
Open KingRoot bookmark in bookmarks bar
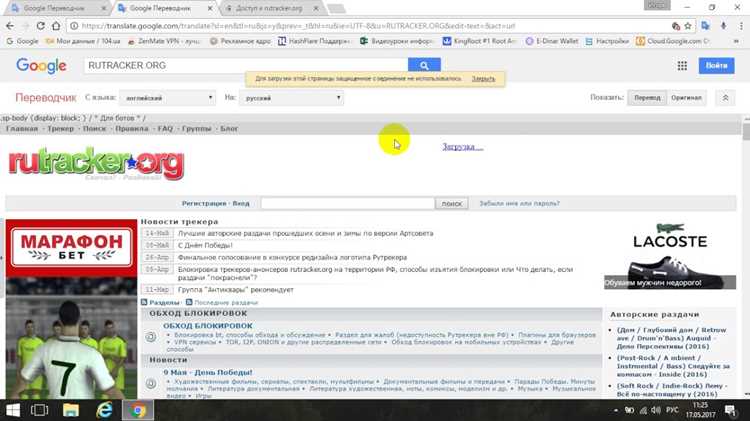479,41
